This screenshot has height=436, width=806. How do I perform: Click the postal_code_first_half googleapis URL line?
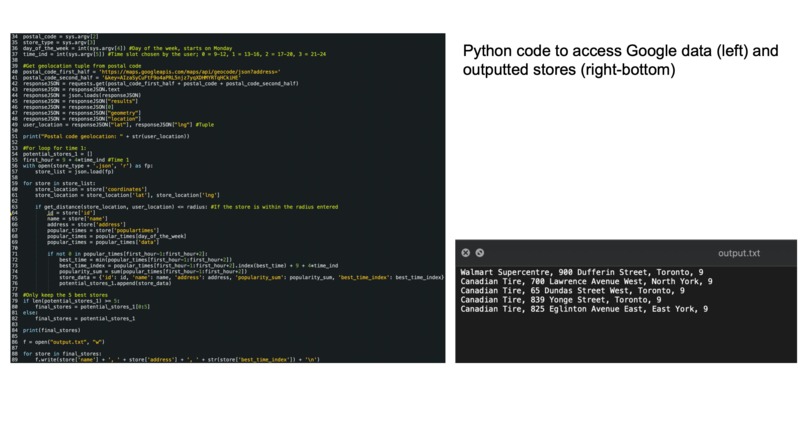pyautogui.click(x=152, y=72)
